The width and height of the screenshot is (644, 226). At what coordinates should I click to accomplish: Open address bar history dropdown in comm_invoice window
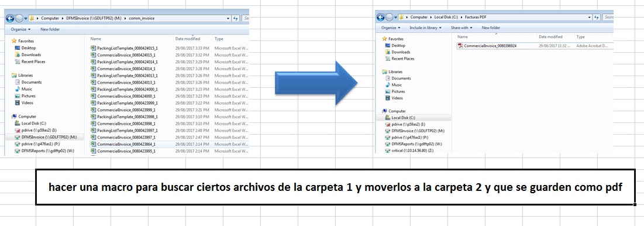click(228, 19)
